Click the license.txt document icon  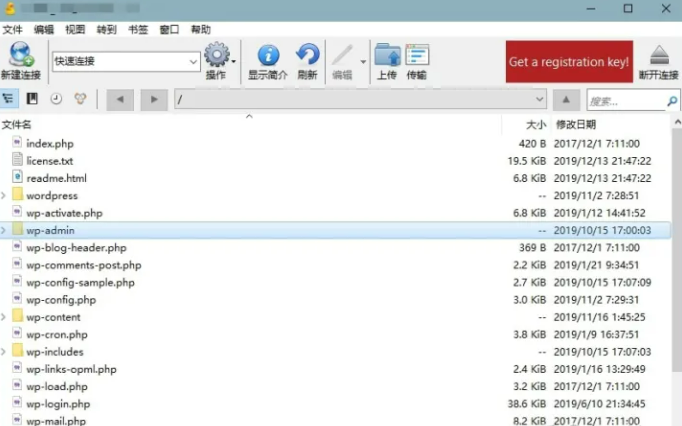17,159
